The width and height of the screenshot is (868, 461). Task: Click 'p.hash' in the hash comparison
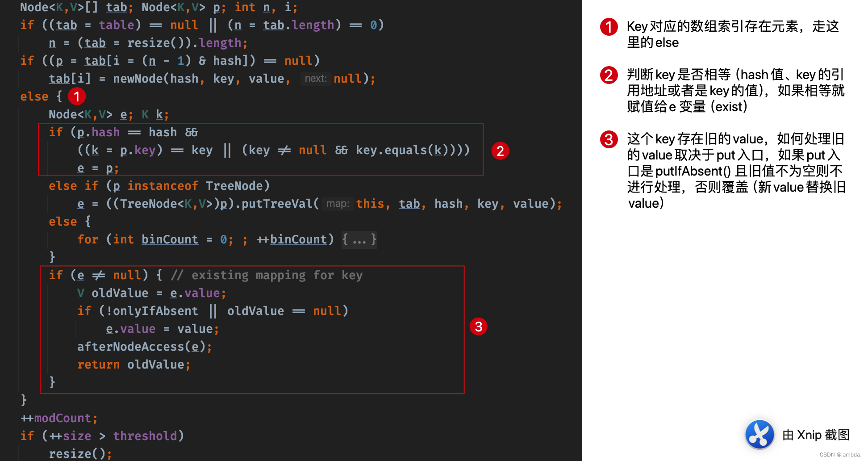99,132
